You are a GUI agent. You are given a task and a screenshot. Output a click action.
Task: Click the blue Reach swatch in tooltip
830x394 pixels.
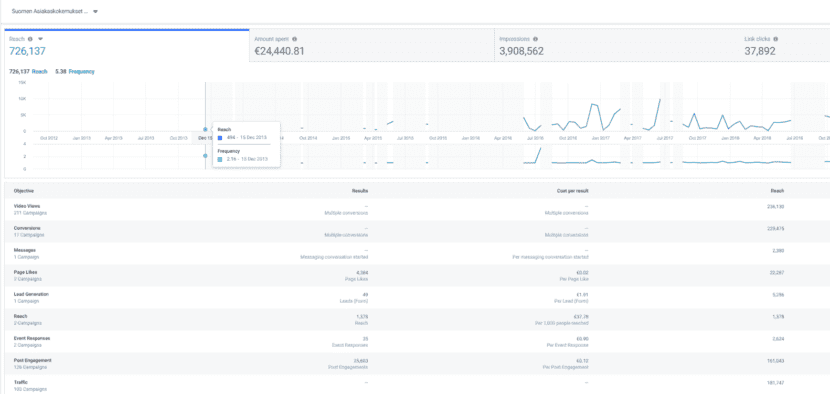click(220, 138)
